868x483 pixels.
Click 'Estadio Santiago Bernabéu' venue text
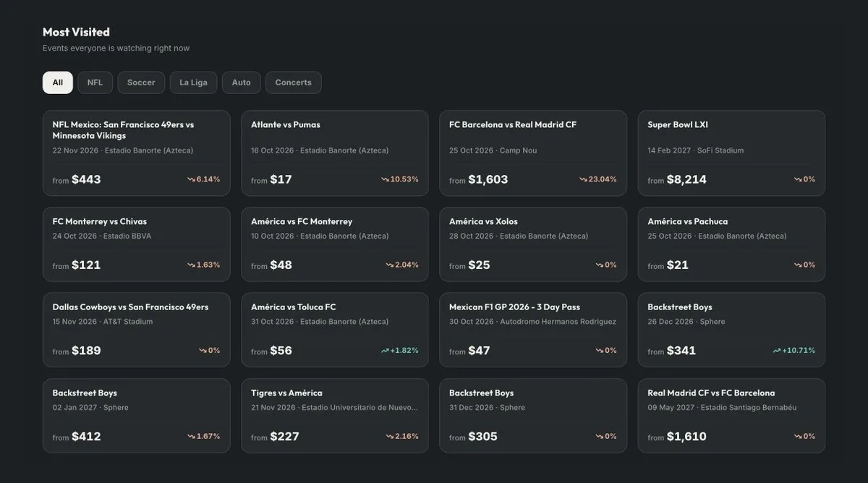(749, 408)
